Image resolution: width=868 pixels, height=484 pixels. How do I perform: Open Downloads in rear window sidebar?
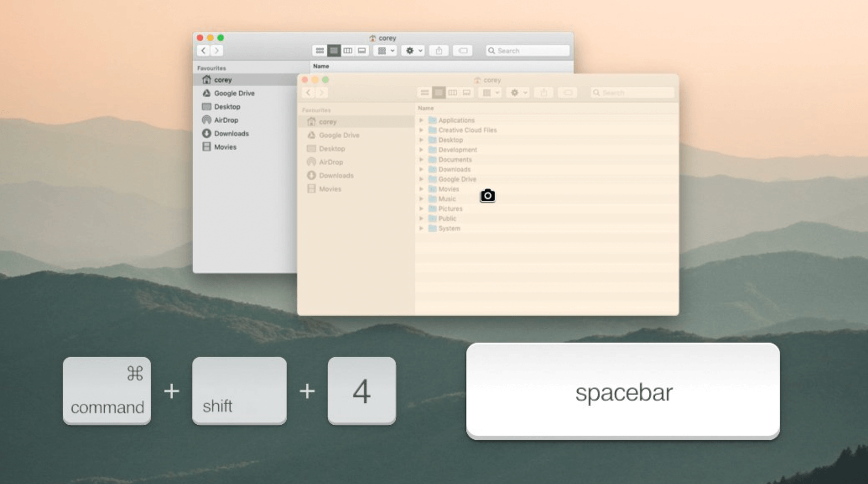point(245,133)
